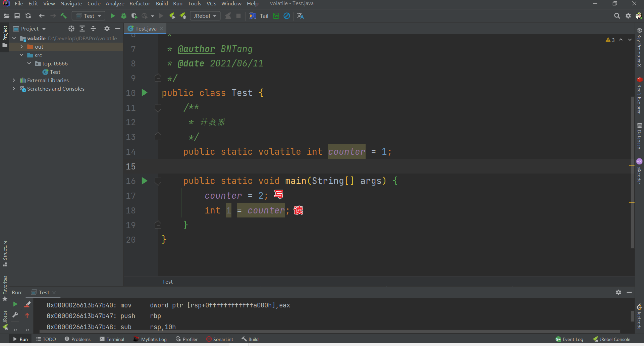Click the Save All floppy icon
This screenshot has width=644, height=346.
(x=17, y=16)
